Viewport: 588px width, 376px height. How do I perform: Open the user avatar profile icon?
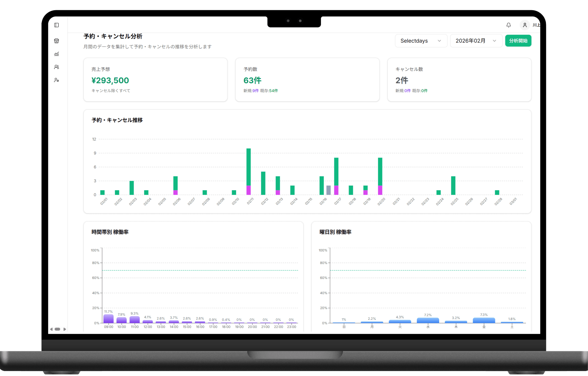click(x=524, y=25)
